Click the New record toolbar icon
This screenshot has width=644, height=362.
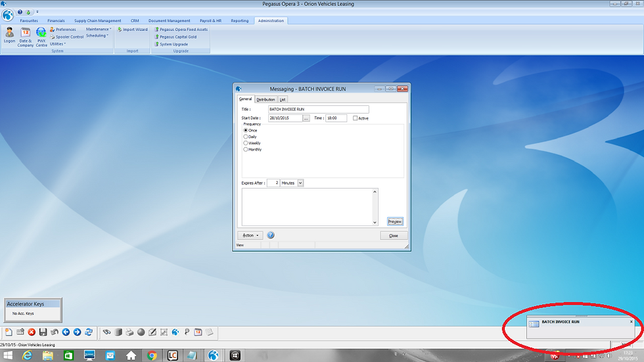pos(9,332)
